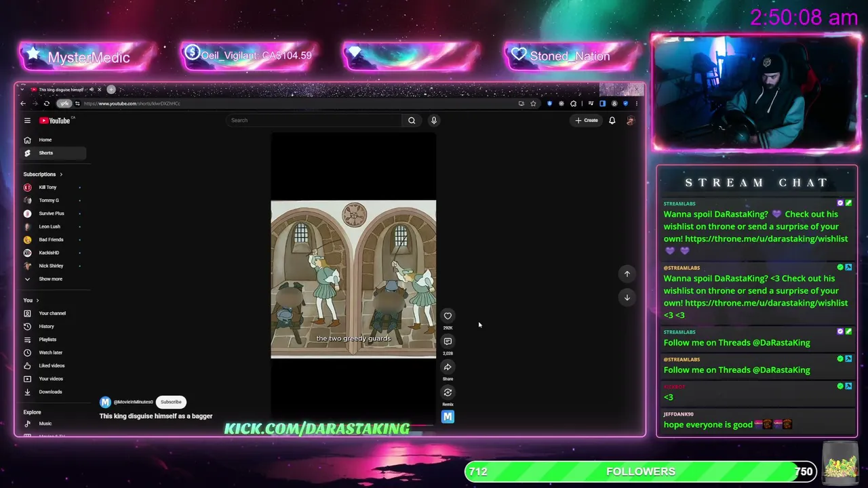Click the Oeil_Vigilant donation banner

250,56
